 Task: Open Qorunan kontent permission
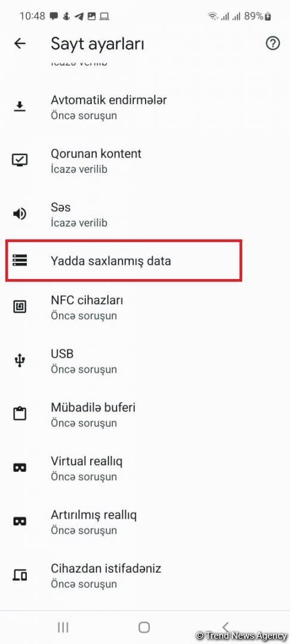(x=145, y=161)
